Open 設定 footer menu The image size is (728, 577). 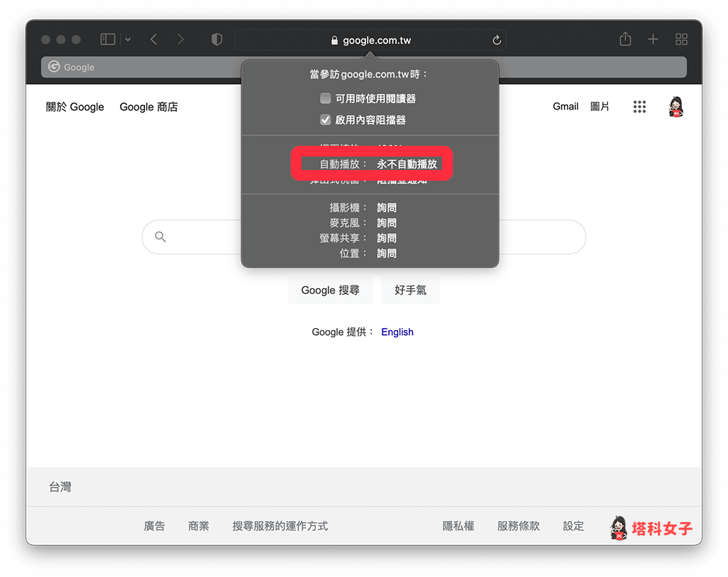[x=574, y=526]
